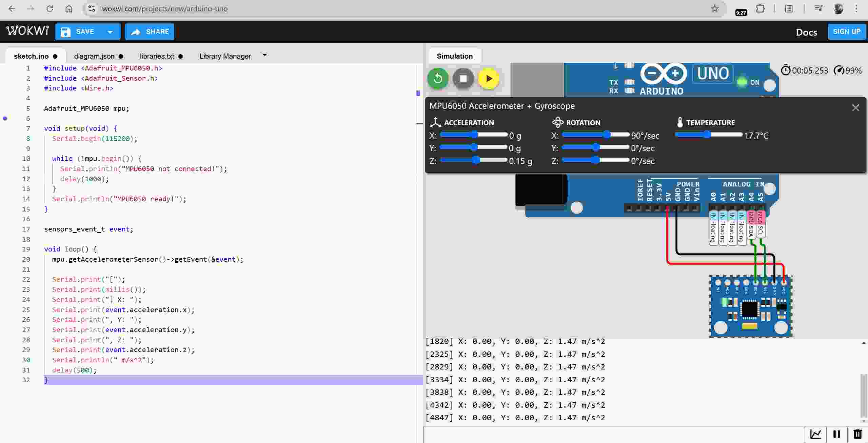Image resolution: width=868 pixels, height=443 pixels.
Task: Open the serial plotter chart icon
Action: [815, 434]
